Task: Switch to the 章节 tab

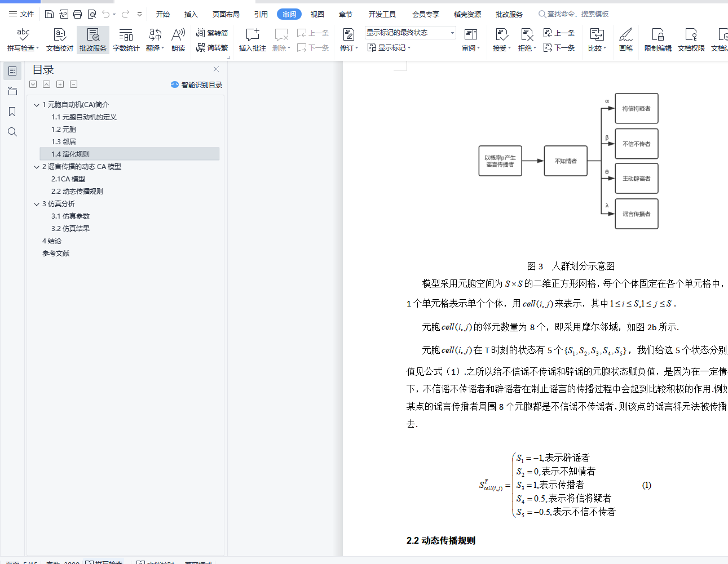Action: tap(346, 14)
